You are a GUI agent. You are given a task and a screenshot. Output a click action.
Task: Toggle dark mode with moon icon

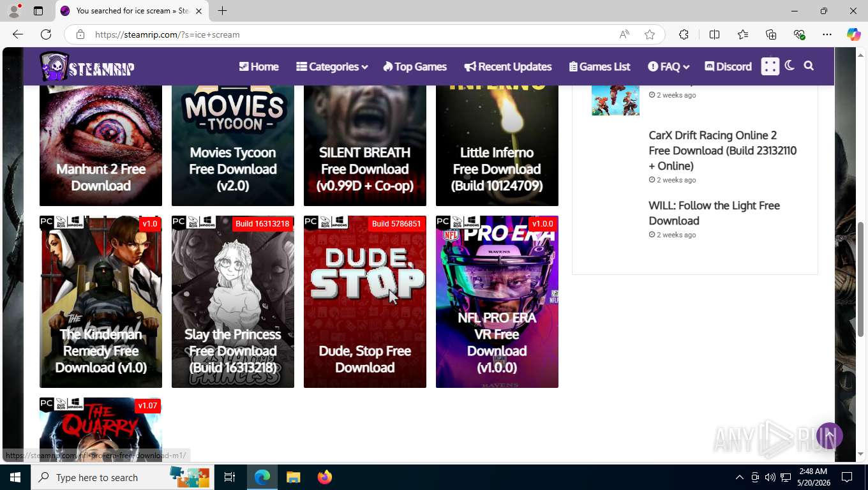pos(789,66)
